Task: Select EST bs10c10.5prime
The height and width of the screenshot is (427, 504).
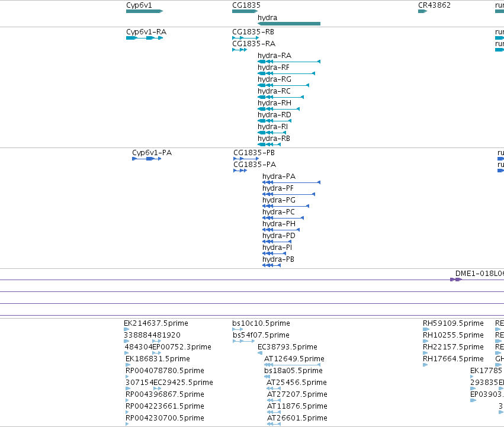Action: [x=237, y=329]
